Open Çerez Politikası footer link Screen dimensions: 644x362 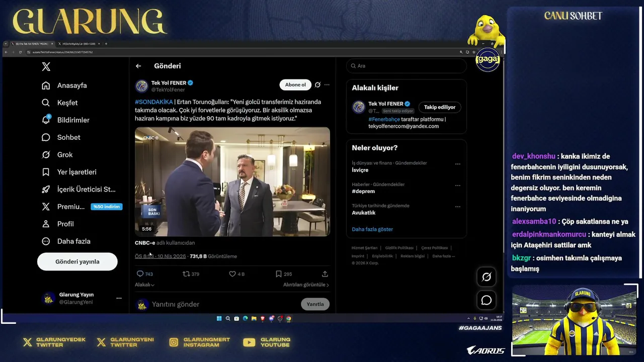pyautogui.click(x=434, y=248)
